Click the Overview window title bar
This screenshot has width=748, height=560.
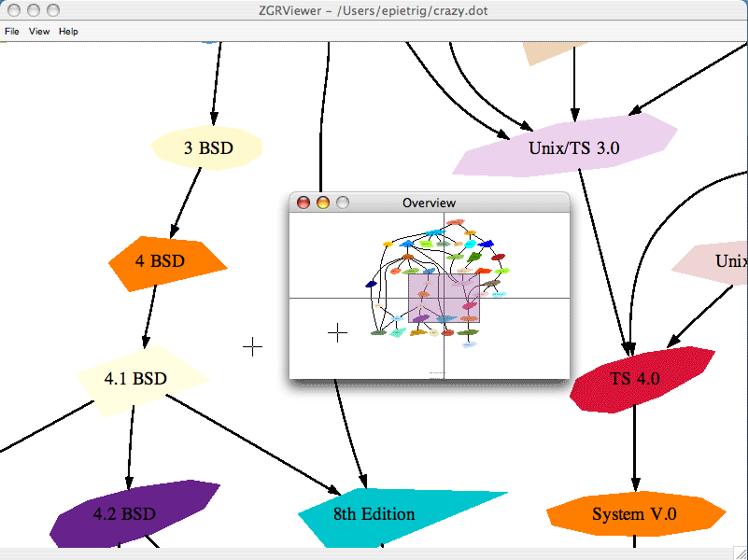coord(430,203)
